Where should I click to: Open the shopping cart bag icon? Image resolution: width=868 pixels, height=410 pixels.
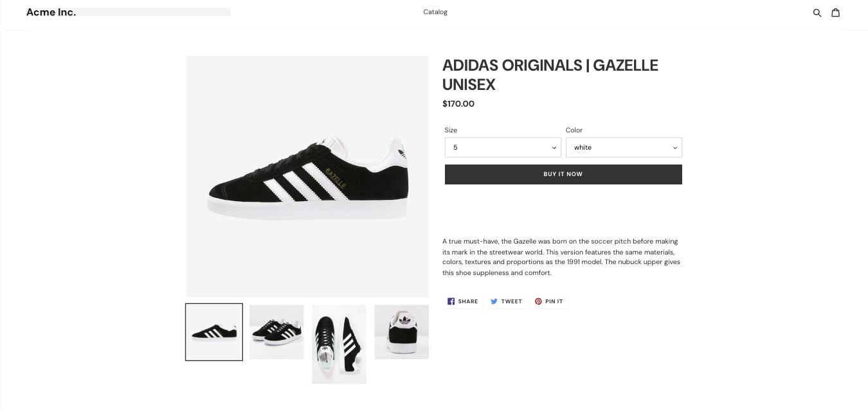(835, 12)
